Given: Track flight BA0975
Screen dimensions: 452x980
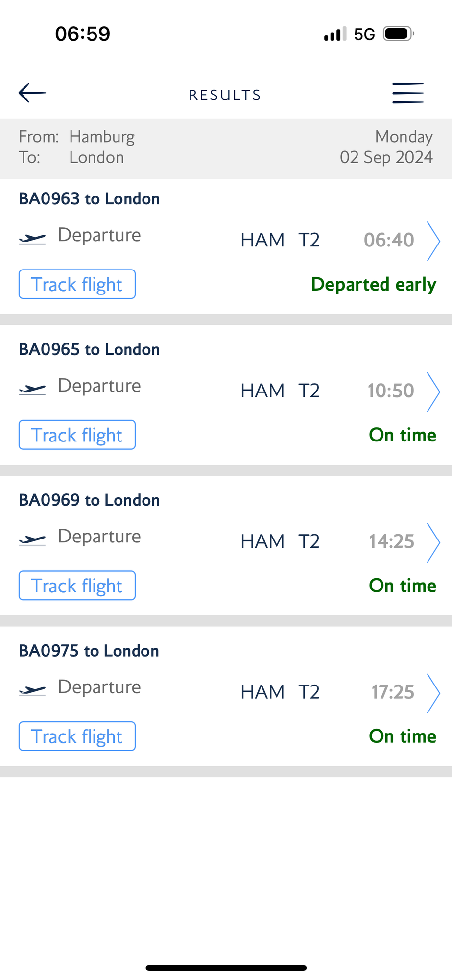Looking at the screenshot, I should 77,736.
